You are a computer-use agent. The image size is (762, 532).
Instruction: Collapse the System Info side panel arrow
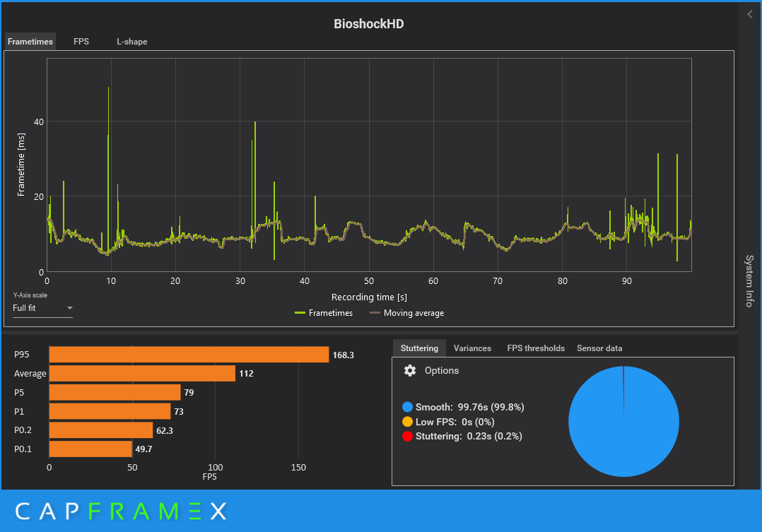click(749, 15)
